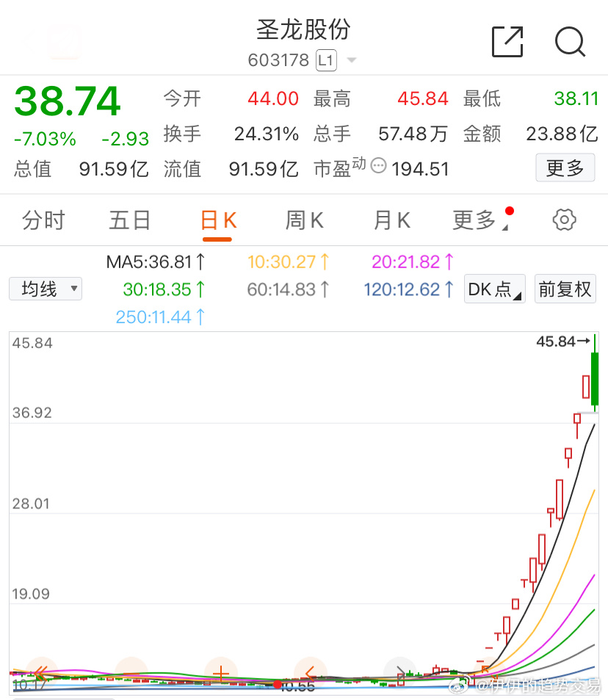Open the chart settings gear icon

click(562, 220)
